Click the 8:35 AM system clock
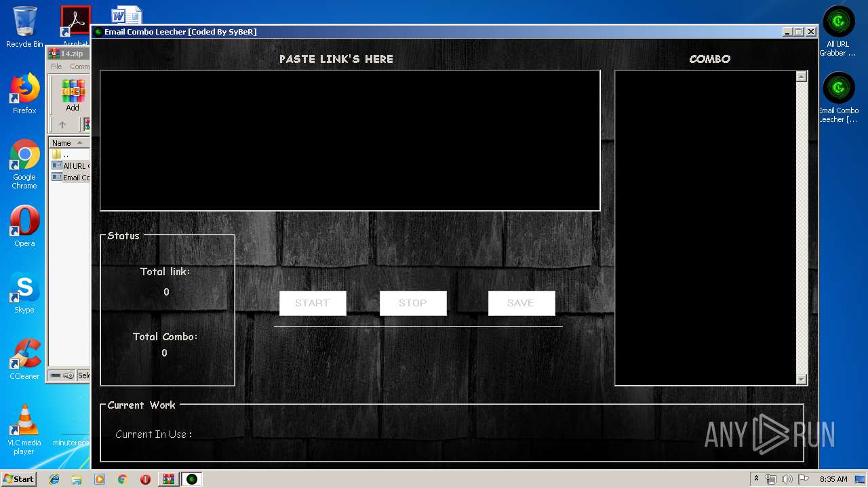Screen dimensions: 868x488 [x=833, y=479]
